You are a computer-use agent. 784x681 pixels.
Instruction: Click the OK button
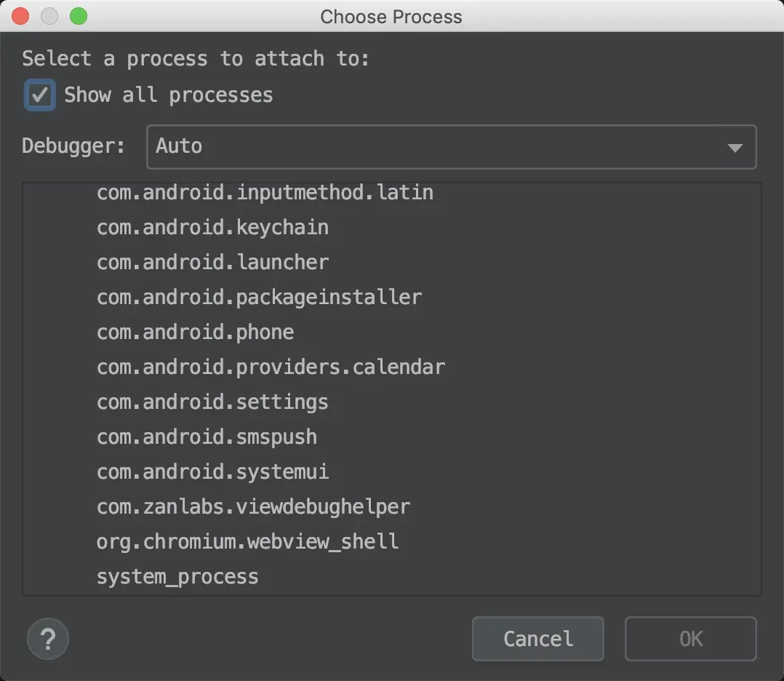[x=690, y=639]
